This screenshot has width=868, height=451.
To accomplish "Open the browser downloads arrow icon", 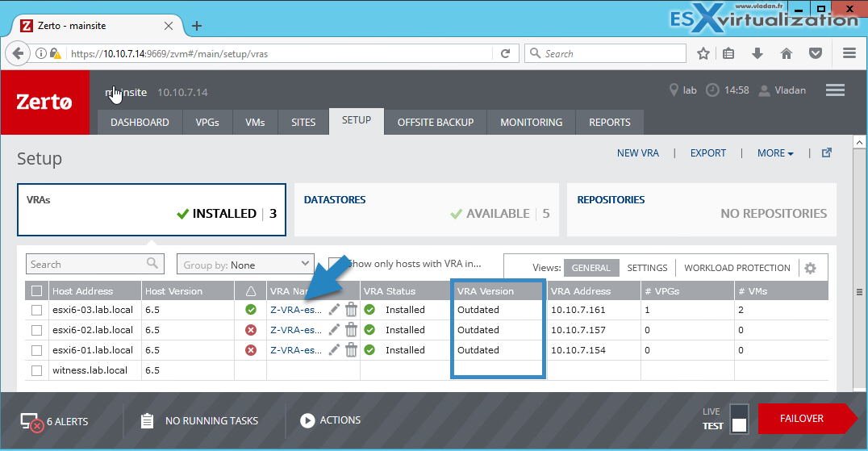I will click(757, 53).
